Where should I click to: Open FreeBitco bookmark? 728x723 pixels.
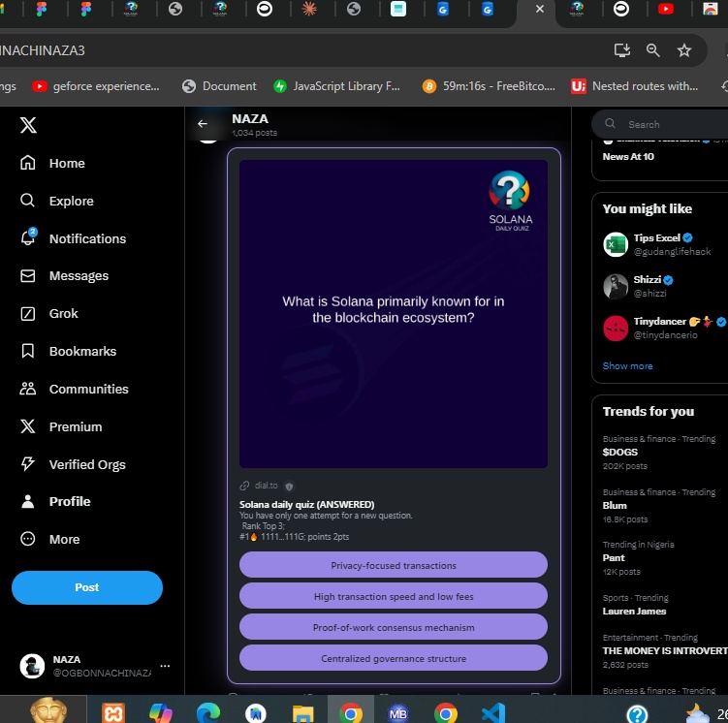click(x=489, y=86)
